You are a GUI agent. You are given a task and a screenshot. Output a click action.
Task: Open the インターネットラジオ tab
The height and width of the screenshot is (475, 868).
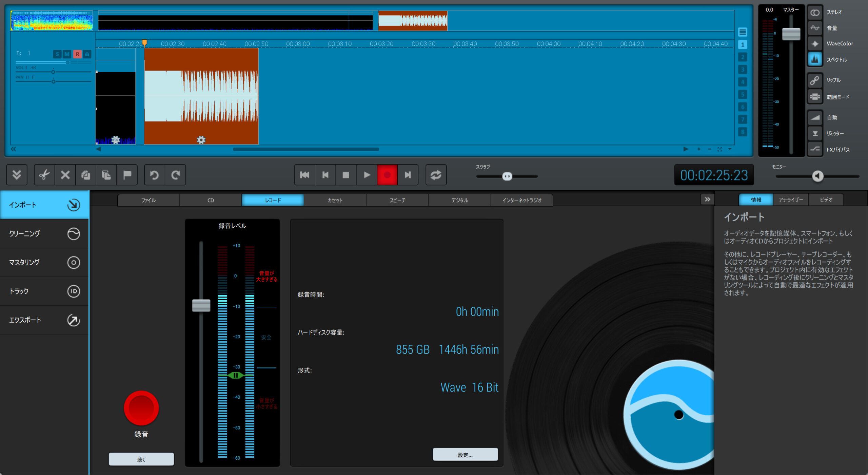tap(522, 200)
